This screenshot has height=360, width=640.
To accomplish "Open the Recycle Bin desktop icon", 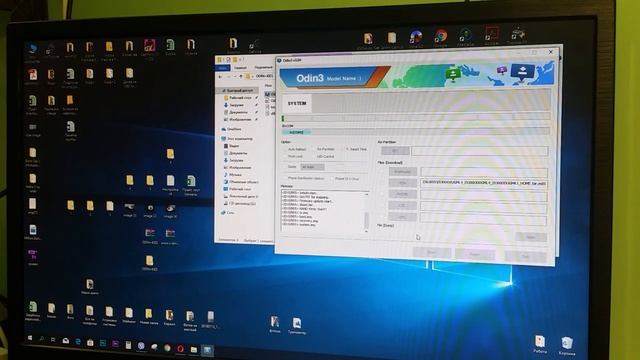I will tap(567, 345).
